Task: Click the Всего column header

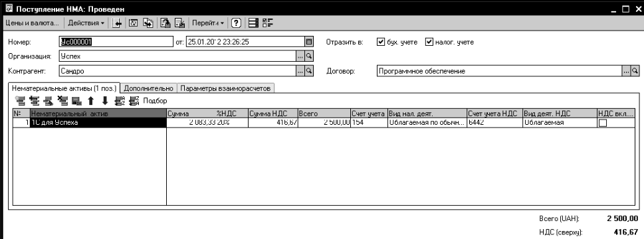Action: click(x=324, y=114)
